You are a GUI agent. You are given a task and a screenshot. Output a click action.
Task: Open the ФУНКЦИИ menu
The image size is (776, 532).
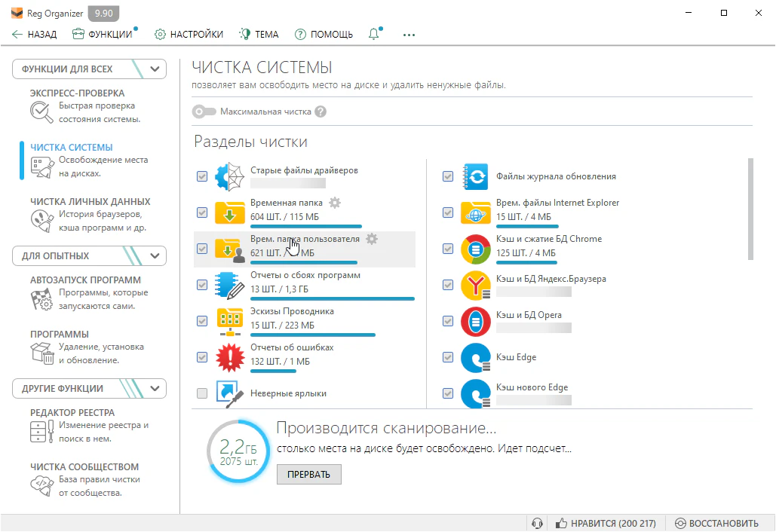pos(103,34)
